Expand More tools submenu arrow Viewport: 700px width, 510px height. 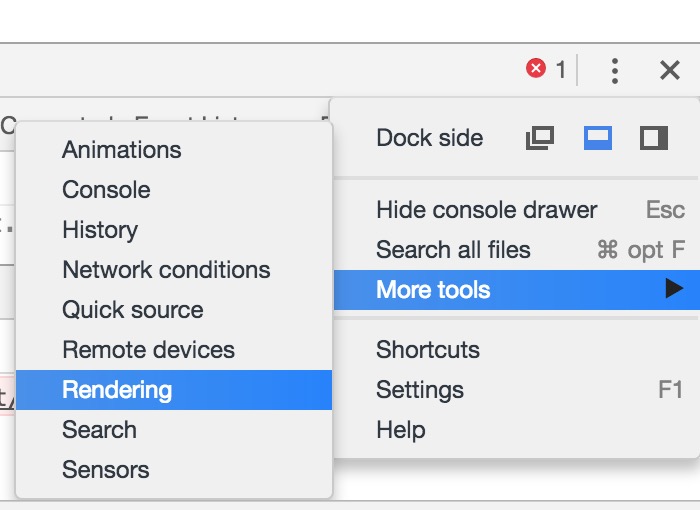(674, 288)
